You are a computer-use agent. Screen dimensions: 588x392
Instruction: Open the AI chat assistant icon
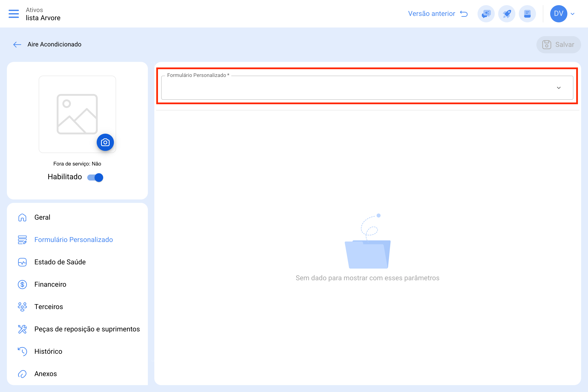[486, 14]
